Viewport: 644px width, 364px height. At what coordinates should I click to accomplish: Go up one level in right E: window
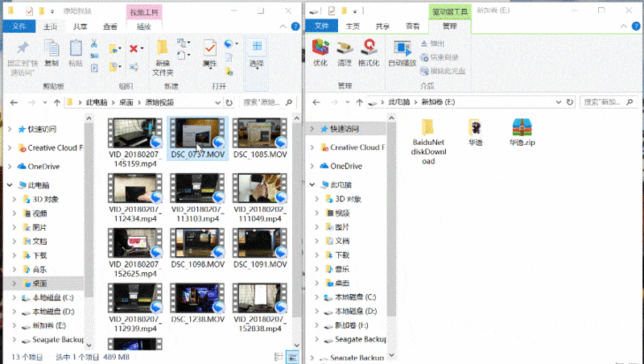coord(360,102)
